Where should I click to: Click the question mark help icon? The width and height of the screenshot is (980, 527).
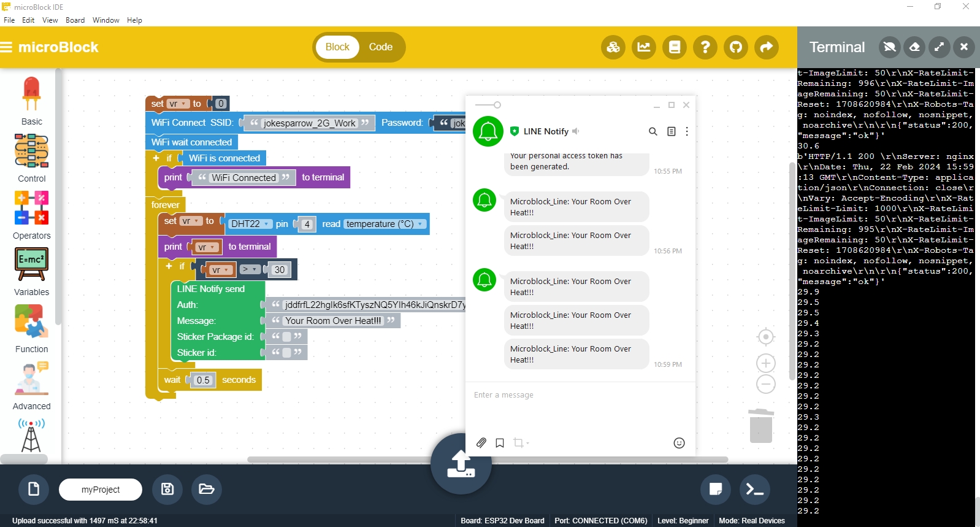[x=705, y=47]
